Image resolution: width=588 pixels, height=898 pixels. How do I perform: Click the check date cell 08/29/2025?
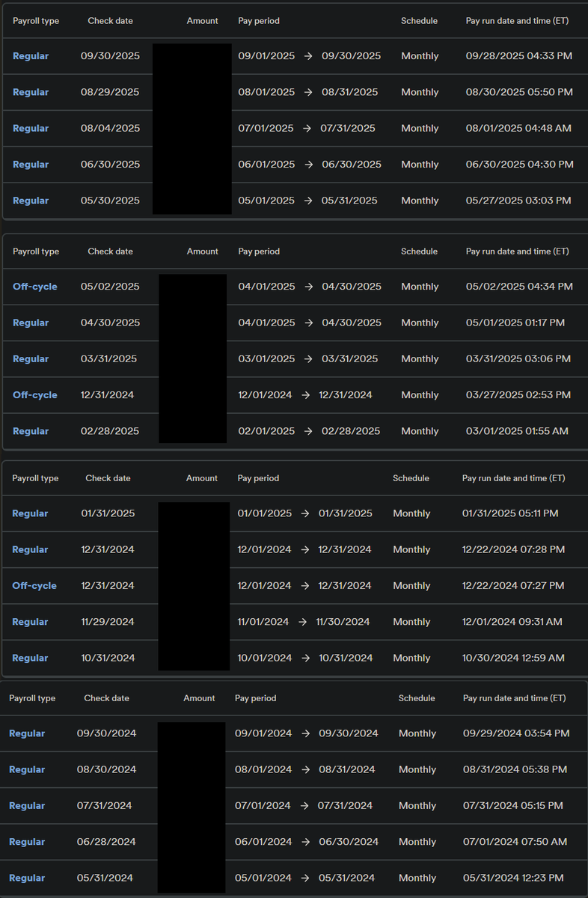click(x=110, y=92)
